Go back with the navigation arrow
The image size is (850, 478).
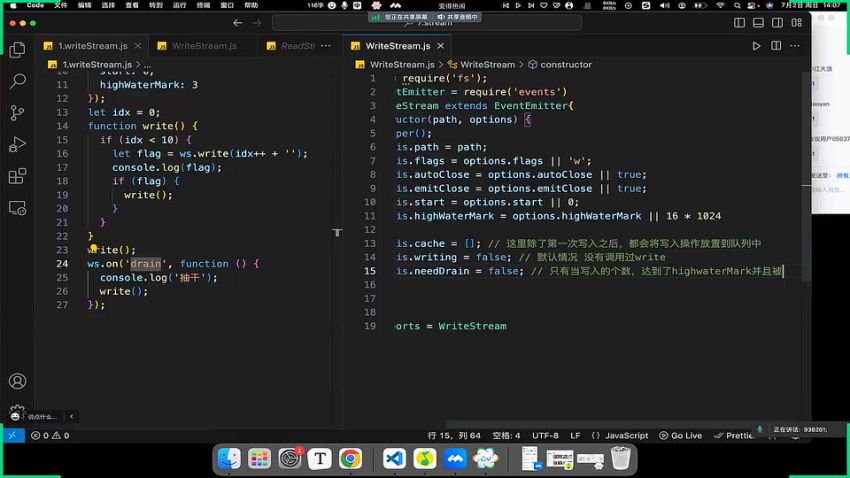coord(237,23)
